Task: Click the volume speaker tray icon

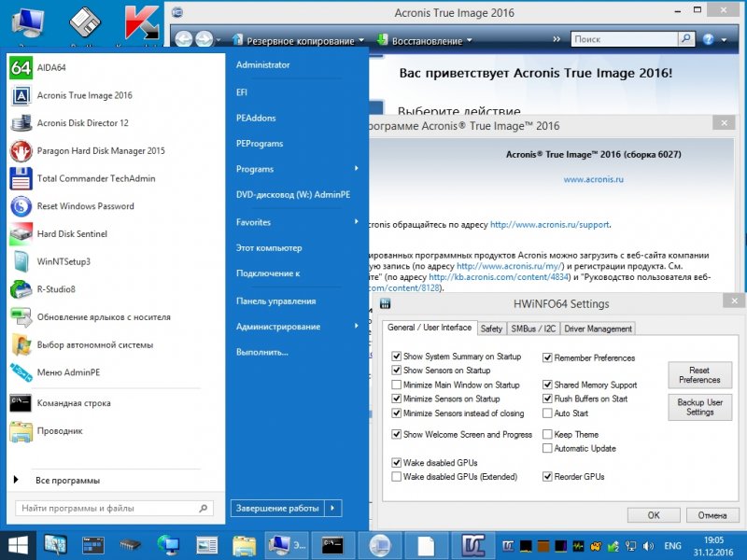Action: click(x=648, y=546)
